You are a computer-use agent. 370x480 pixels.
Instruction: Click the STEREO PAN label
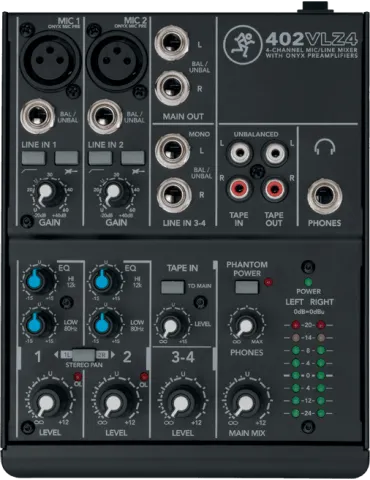point(84,365)
